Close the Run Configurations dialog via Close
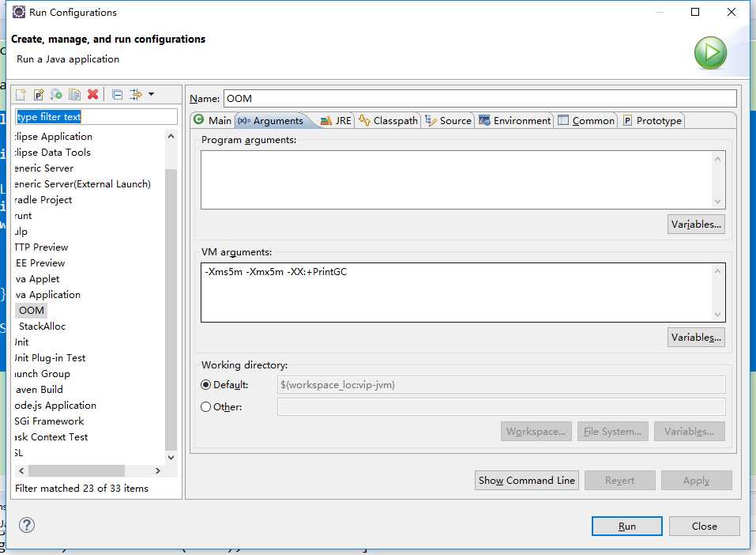Screen dimensions: 756x555 705,526
